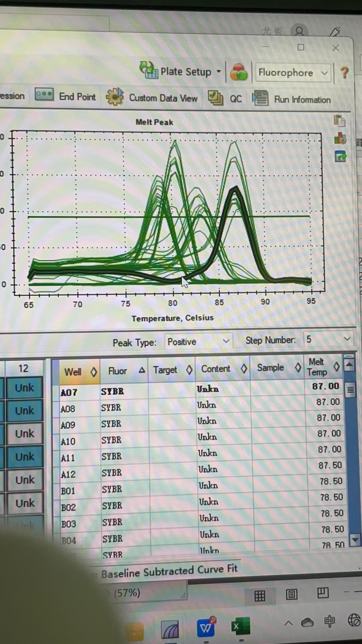
Task: Select well A11 in the results table
Action: [x=68, y=458]
